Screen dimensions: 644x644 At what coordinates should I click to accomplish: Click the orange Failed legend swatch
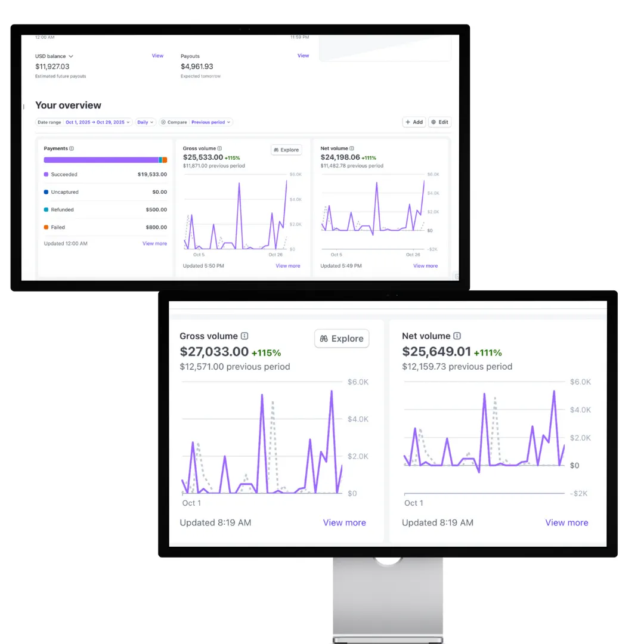pyautogui.click(x=46, y=227)
